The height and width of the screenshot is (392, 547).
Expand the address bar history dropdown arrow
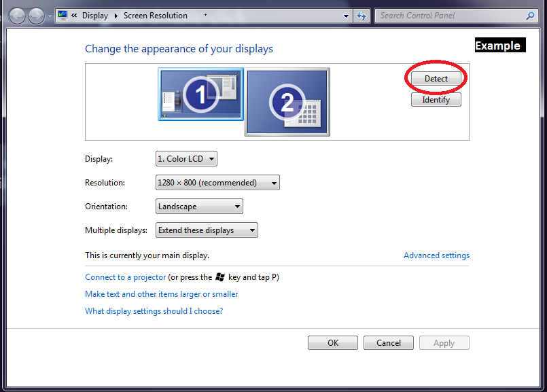click(347, 16)
